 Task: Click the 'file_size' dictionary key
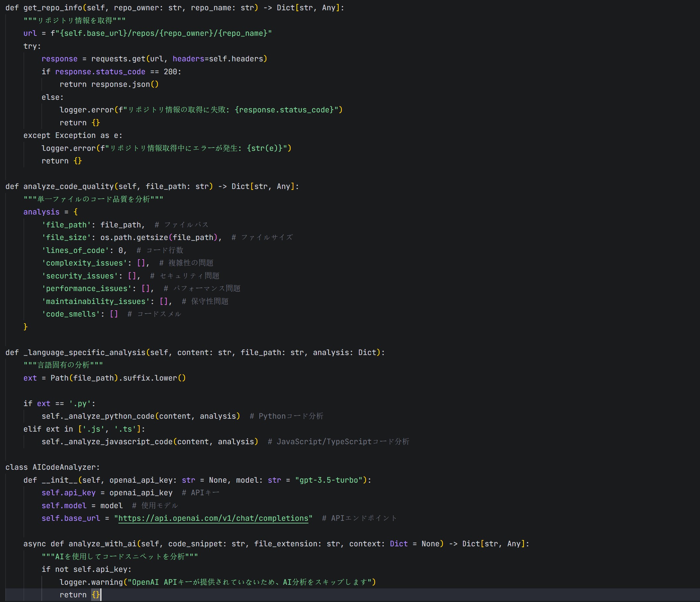(66, 237)
